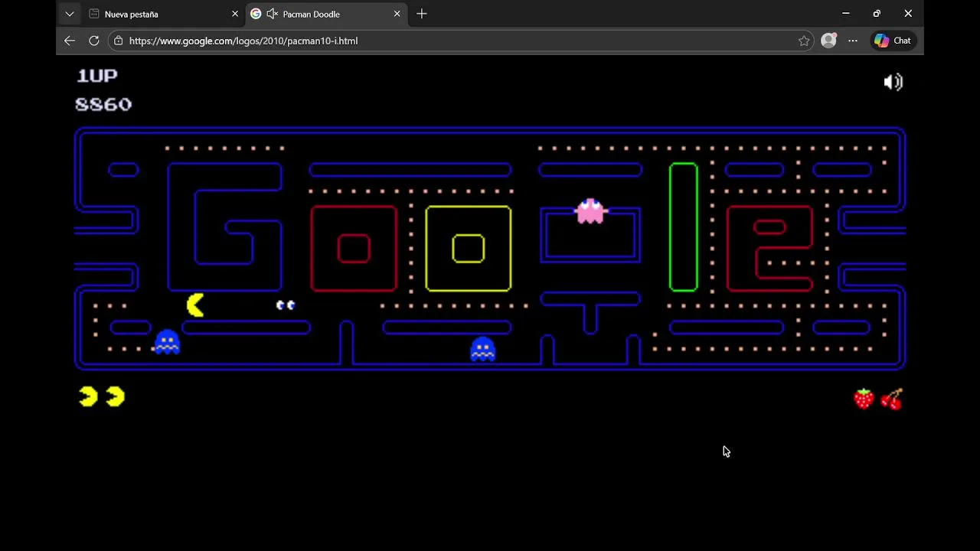Close the Nueva pestaña tab
980x551 pixels.
tap(235, 14)
